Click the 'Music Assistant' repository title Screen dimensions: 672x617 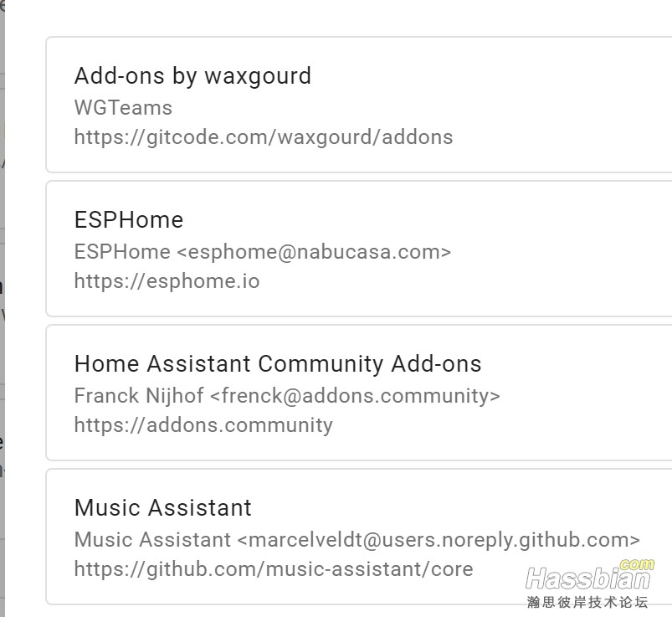point(163,508)
